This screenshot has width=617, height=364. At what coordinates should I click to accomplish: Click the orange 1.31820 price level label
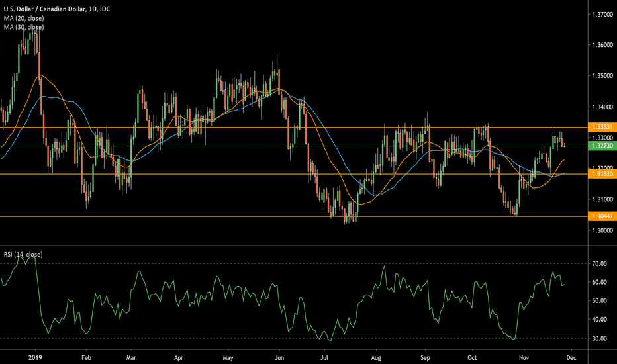coord(602,174)
